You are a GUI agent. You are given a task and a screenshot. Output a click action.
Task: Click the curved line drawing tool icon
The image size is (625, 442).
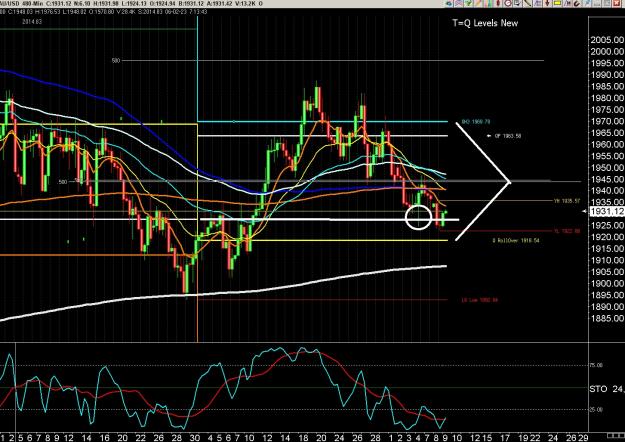coord(527,3)
